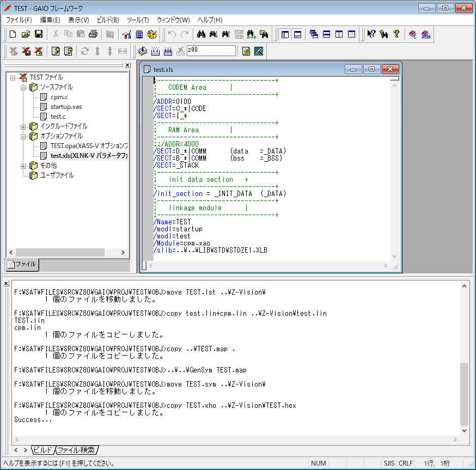Click the ASM help book icon

point(426,34)
